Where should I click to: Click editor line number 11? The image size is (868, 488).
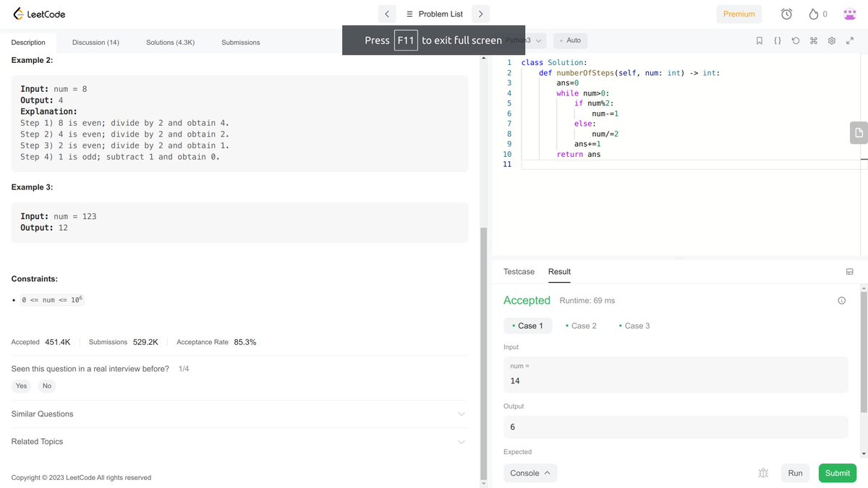pyautogui.click(x=507, y=164)
